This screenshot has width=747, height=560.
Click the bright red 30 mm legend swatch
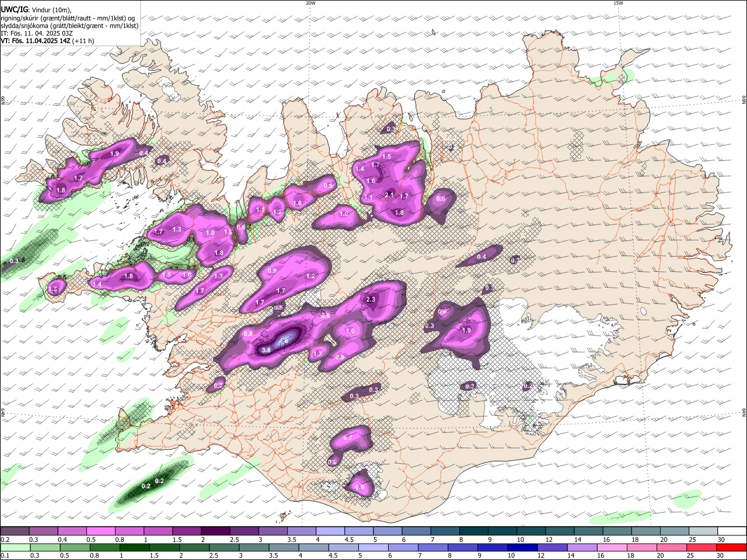click(x=731, y=547)
